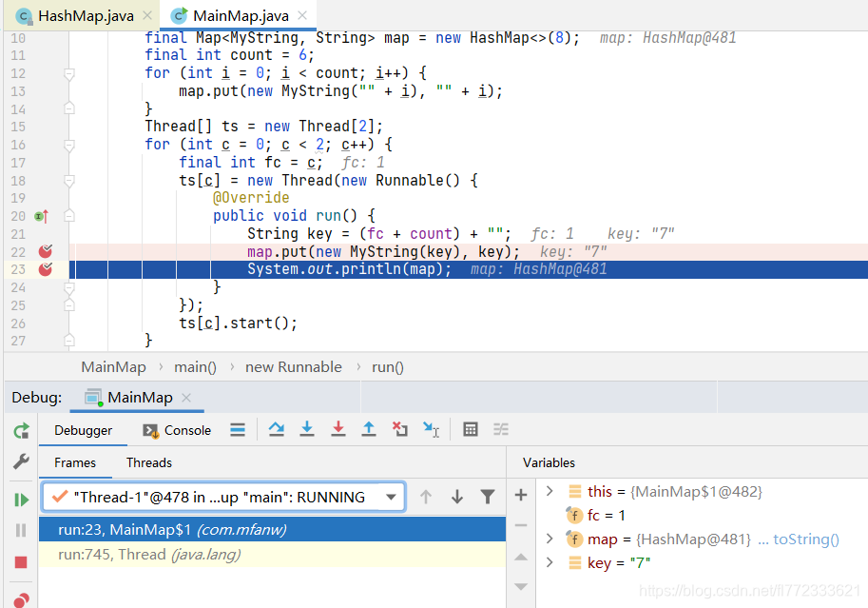Click MainMap in the breadcrumb bar
Screen dimensions: 868x608
113,367
